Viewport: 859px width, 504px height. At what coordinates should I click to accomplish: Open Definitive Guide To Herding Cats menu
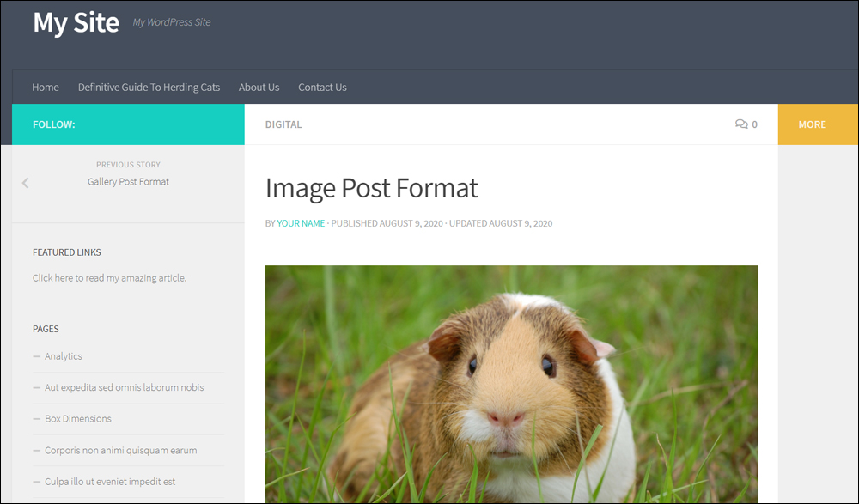pyautogui.click(x=149, y=87)
